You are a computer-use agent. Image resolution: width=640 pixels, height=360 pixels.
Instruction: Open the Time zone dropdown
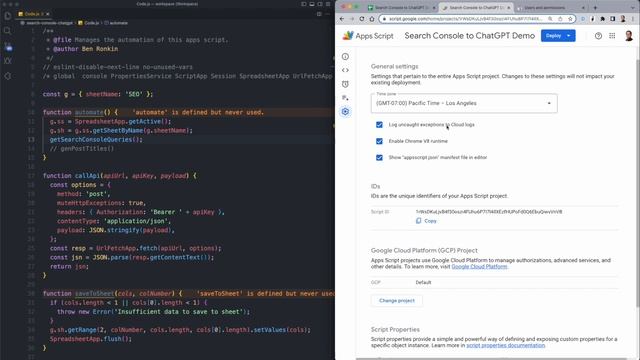[464, 103]
